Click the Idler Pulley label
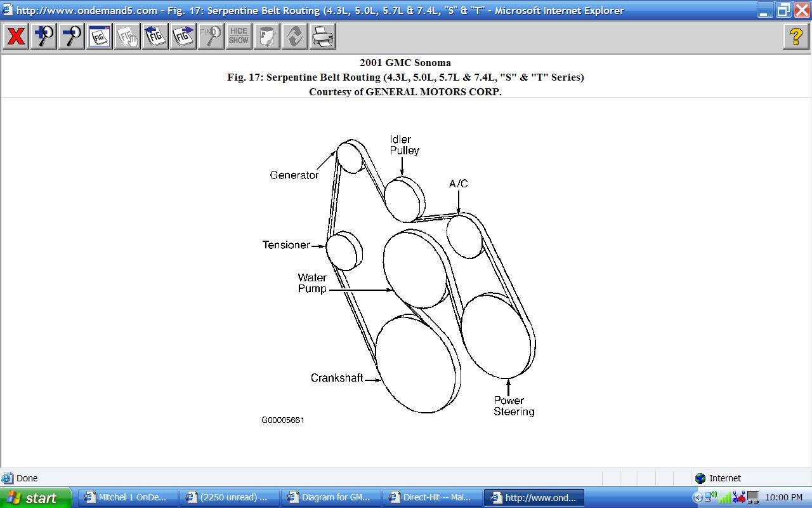This screenshot has width=812, height=508. pyautogui.click(x=404, y=145)
